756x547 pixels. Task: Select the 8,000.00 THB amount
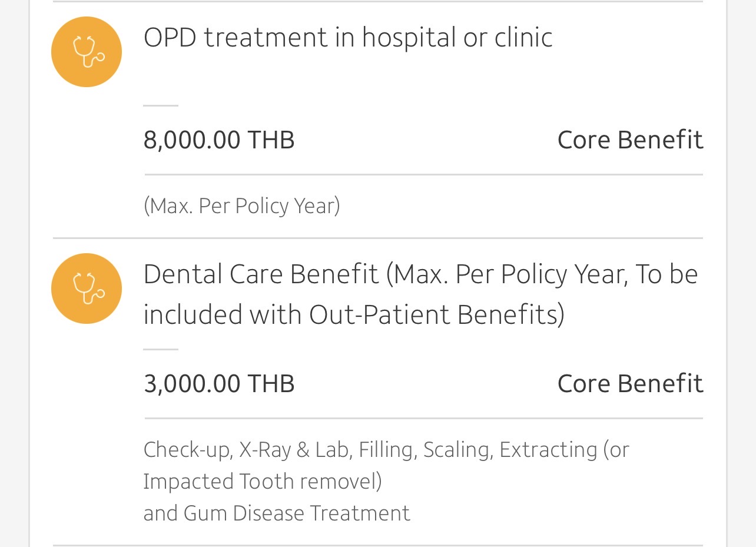(x=219, y=140)
